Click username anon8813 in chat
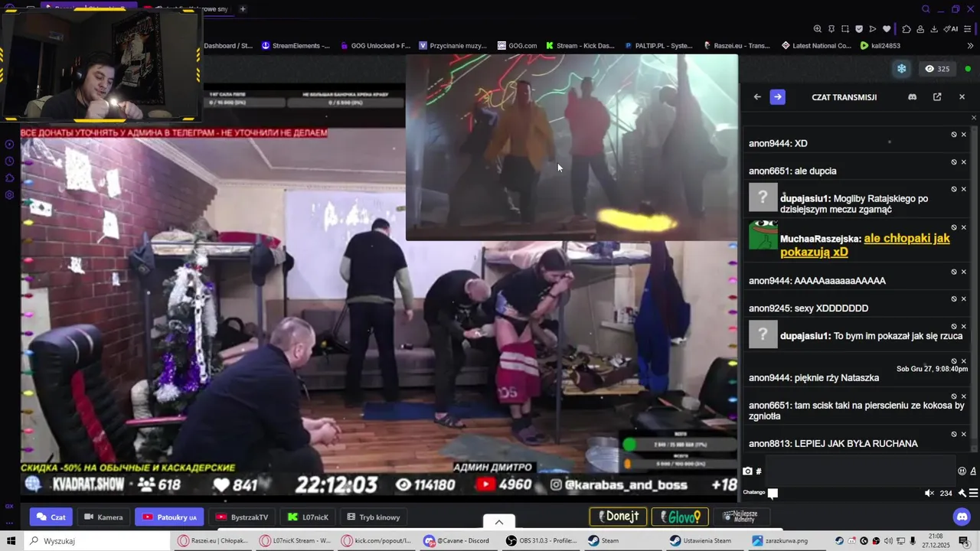980x551 pixels. pyautogui.click(x=769, y=444)
